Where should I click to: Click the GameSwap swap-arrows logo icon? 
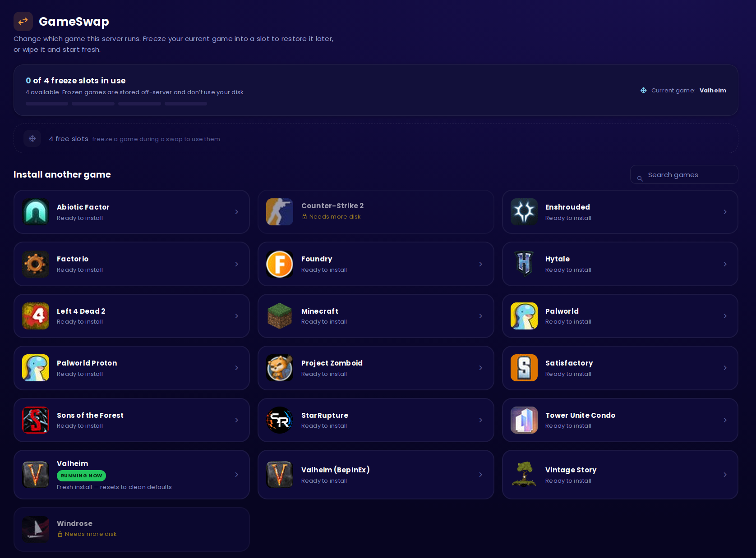(23, 21)
